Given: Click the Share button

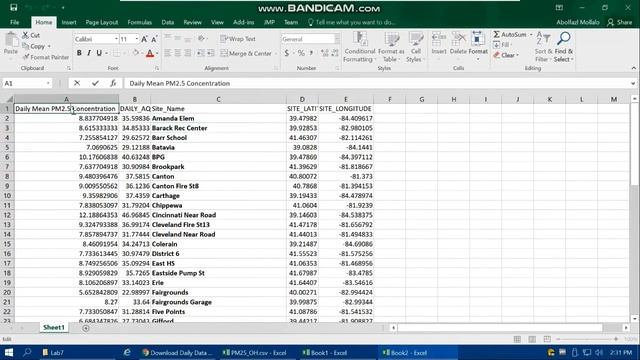Looking at the screenshot, I should point(620,22).
